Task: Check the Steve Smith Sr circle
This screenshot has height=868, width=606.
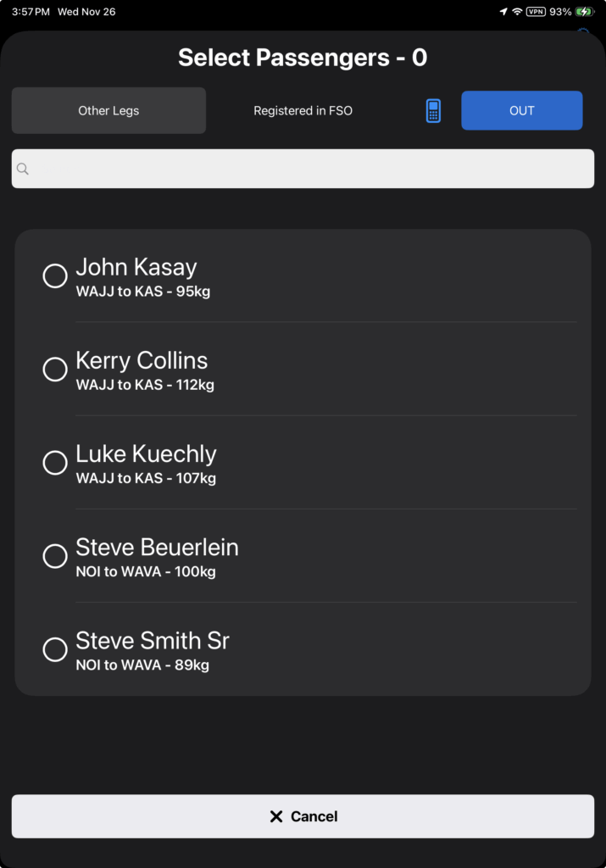Action: (55, 648)
